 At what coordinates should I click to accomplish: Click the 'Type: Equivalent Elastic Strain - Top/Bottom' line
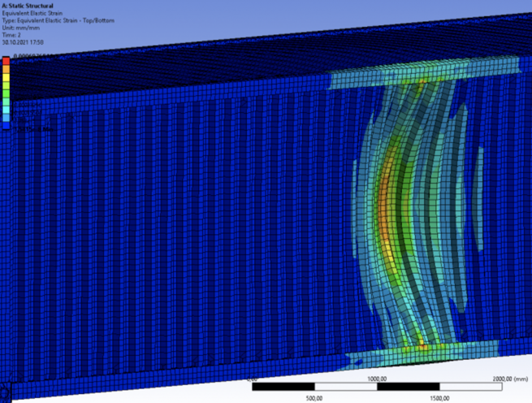tap(57, 19)
